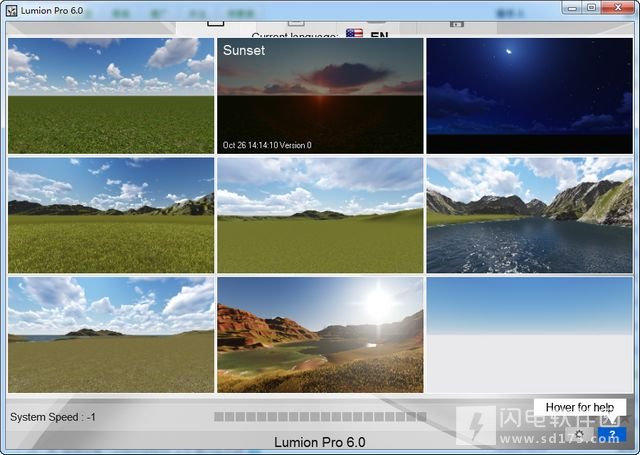This screenshot has height=455, width=640.
Task: Close the Lumion Pro 6.0 window
Action: tap(618, 7)
